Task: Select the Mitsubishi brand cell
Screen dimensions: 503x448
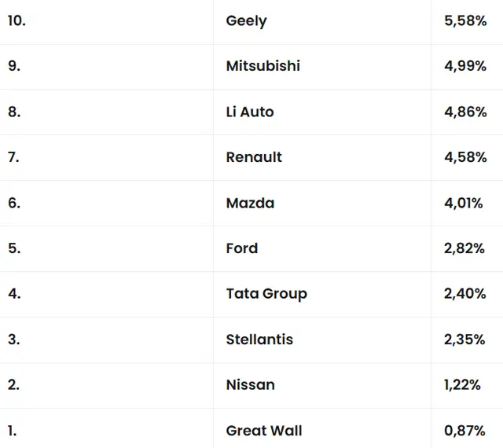Action: coord(263,66)
